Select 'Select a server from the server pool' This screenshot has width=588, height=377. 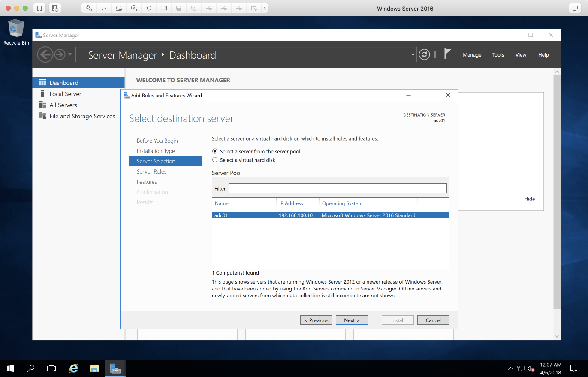pyautogui.click(x=215, y=151)
